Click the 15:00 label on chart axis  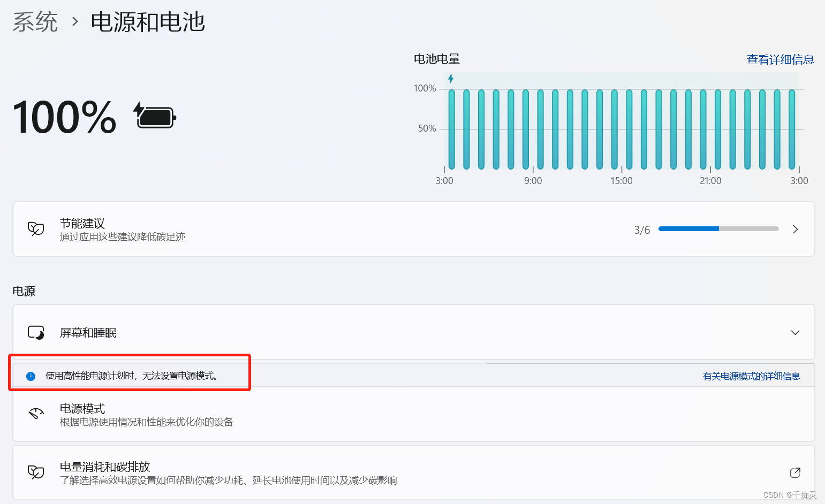tap(622, 181)
